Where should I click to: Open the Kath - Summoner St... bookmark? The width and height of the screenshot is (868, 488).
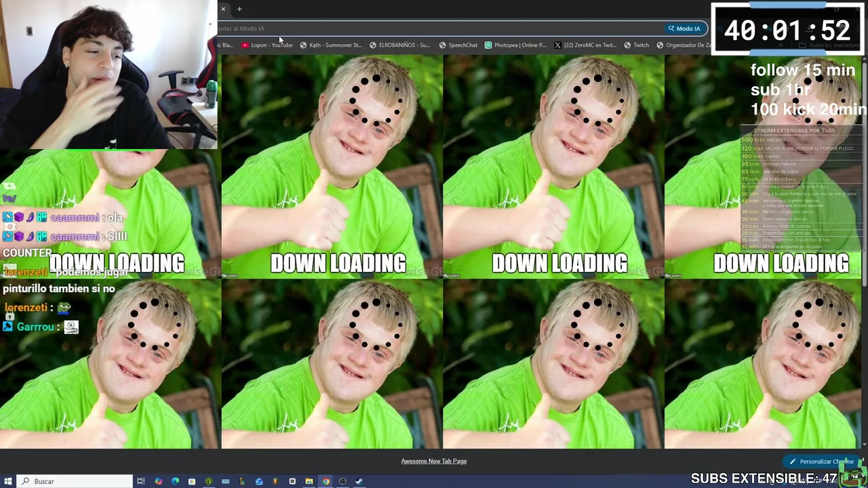coord(331,45)
